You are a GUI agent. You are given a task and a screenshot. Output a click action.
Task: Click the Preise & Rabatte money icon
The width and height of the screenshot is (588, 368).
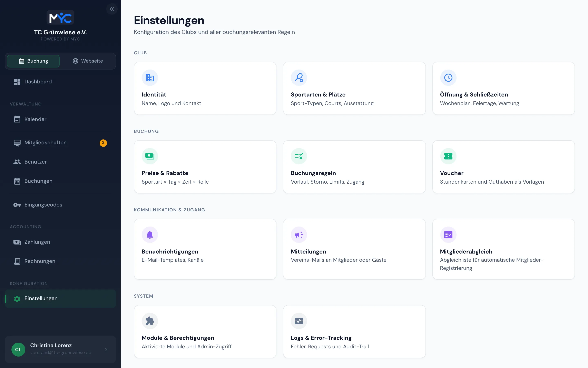point(150,156)
